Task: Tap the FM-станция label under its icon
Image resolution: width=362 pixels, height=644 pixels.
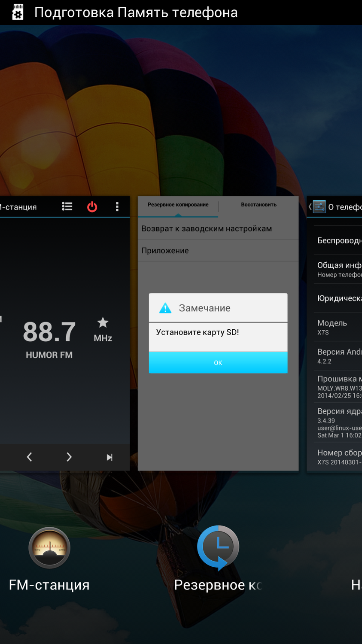Action: pyautogui.click(x=49, y=585)
